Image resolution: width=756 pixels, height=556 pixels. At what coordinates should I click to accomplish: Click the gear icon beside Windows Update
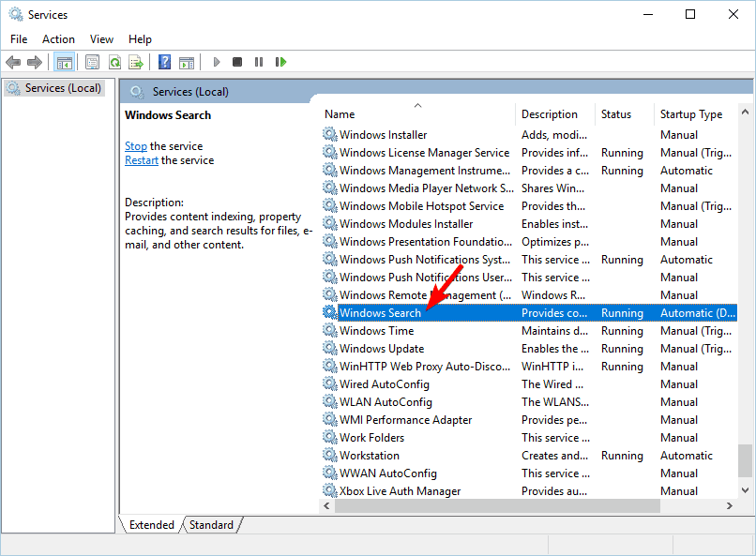pos(330,348)
